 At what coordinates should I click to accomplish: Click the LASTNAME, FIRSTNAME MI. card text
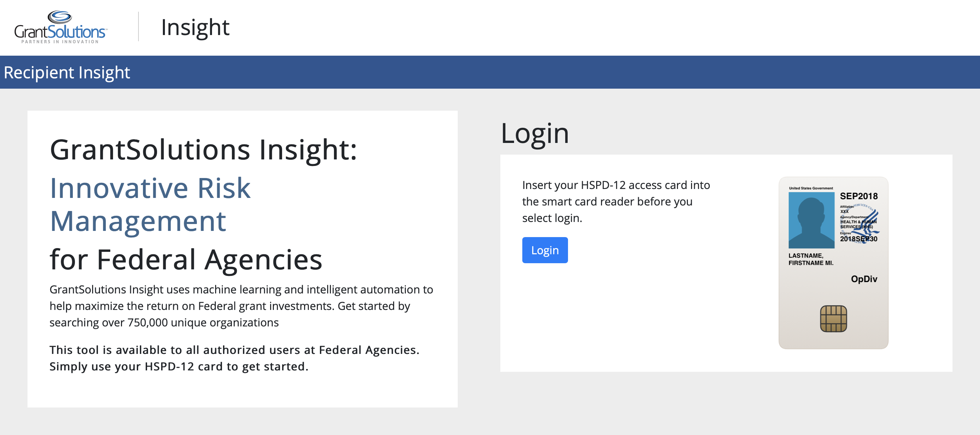(x=811, y=259)
